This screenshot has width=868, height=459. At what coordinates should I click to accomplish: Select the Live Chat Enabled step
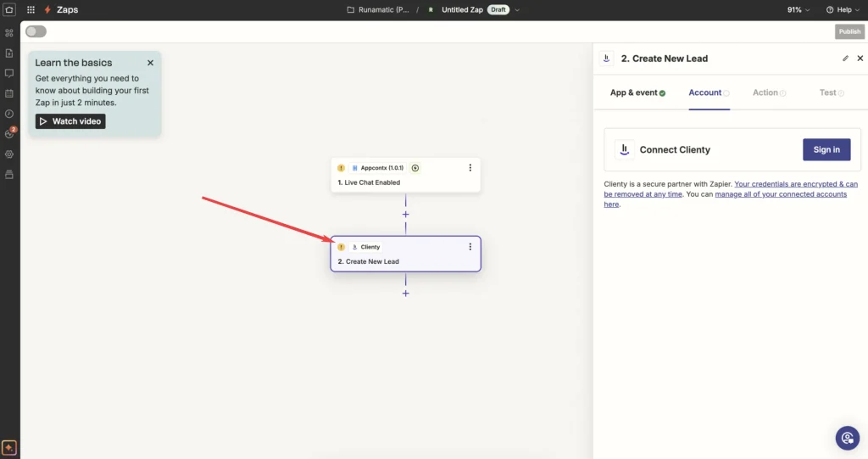tap(406, 175)
